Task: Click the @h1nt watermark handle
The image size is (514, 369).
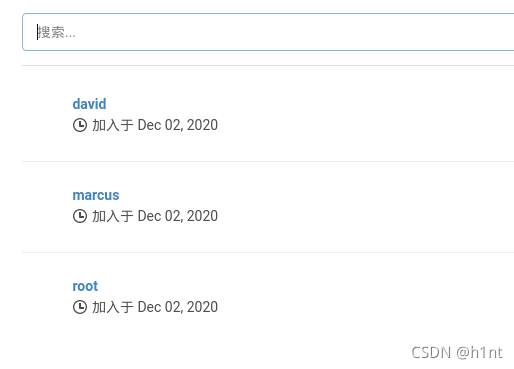Action: tap(479, 353)
